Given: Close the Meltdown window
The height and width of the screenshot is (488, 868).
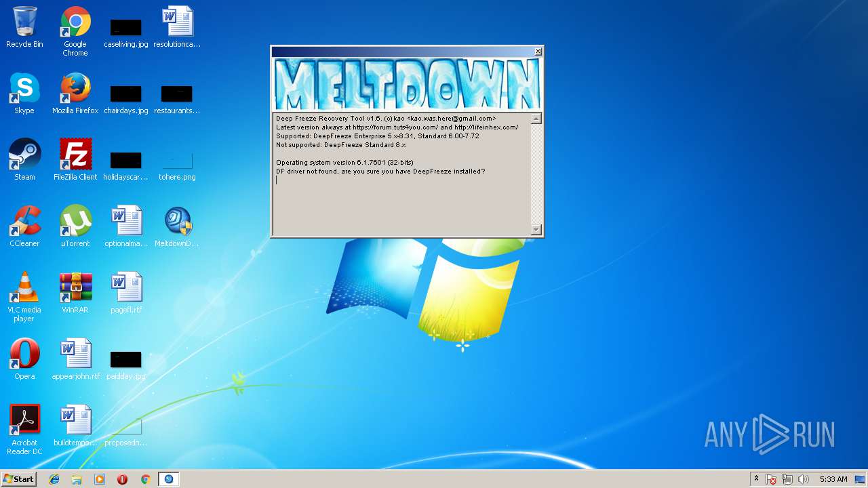Looking at the screenshot, I should coord(538,52).
